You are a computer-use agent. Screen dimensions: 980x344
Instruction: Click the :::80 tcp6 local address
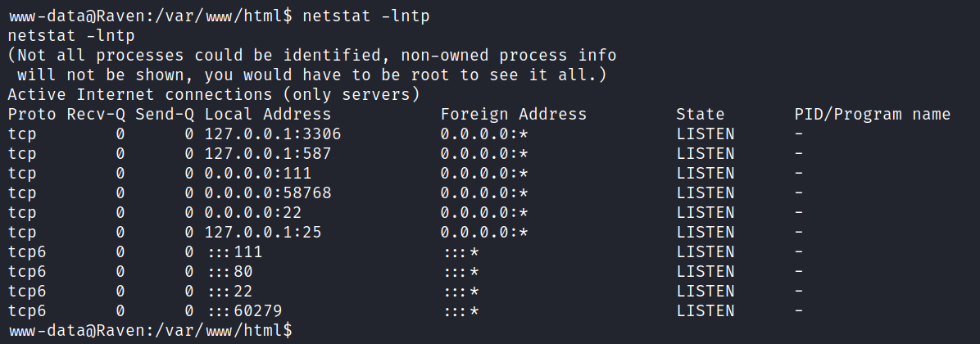pos(230,272)
